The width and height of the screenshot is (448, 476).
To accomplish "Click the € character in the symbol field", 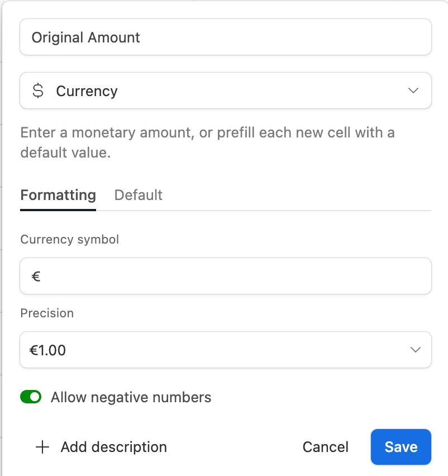I will 36,276.
